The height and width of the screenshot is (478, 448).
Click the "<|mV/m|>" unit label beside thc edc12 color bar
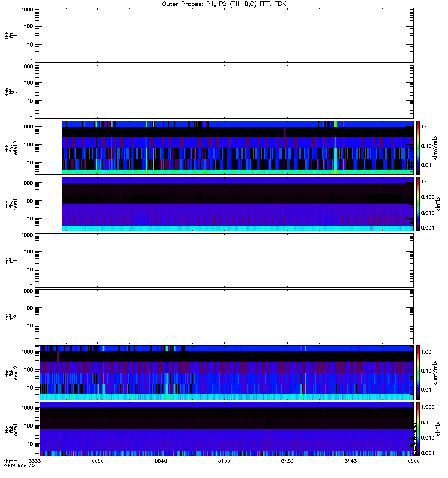(435, 373)
